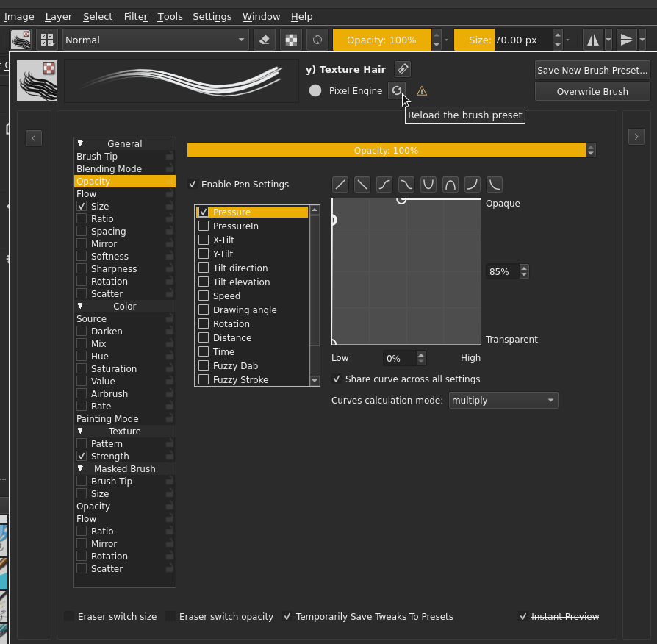This screenshot has width=657, height=644.
Task: Click the Overwrite Brush button
Action: click(x=592, y=91)
